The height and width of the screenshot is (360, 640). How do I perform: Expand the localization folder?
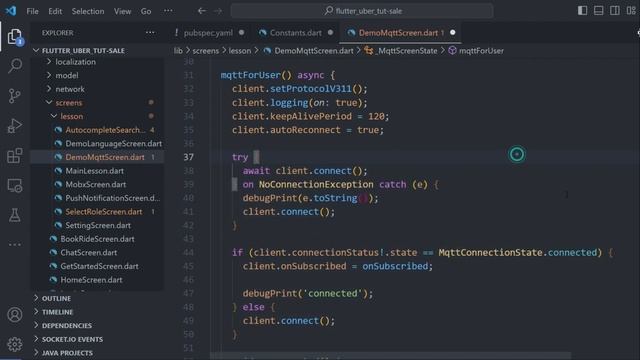point(76,62)
